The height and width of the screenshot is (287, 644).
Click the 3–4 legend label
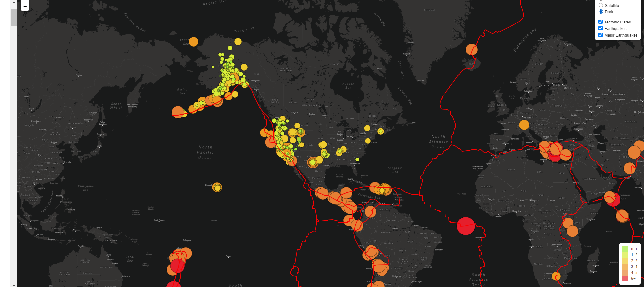tap(634, 267)
